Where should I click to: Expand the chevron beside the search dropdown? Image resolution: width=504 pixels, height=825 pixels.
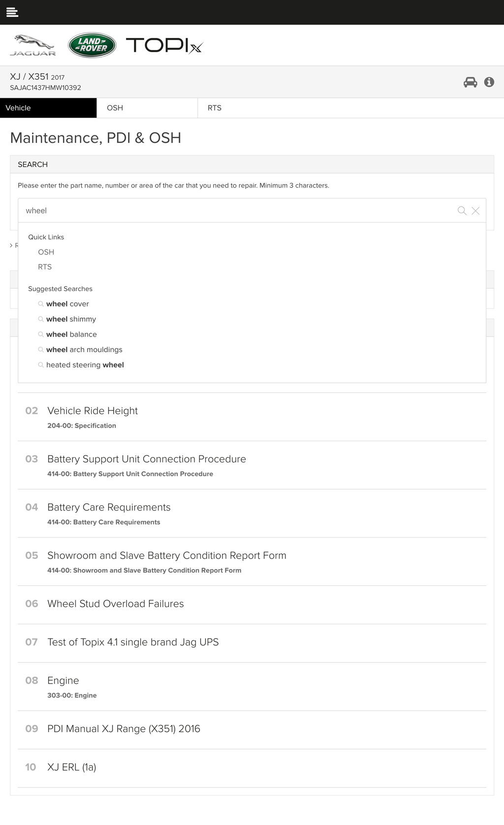11,245
